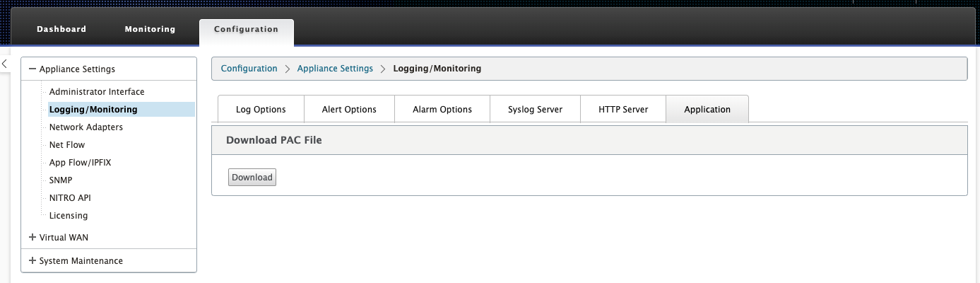Open NITRO API settings
Screen dimensions: 980x283
[x=70, y=198]
